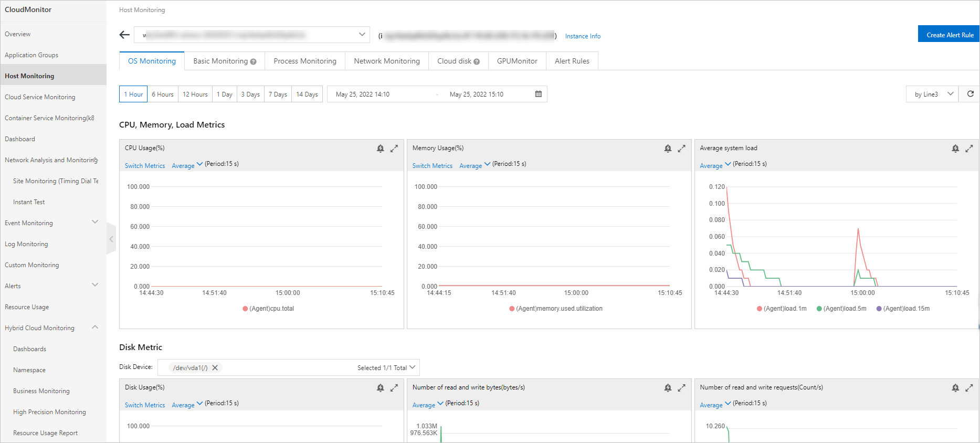The height and width of the screenshot is (443, 980).
Task: Switch to the Cloud disk tab
Action: click(458, 61)
